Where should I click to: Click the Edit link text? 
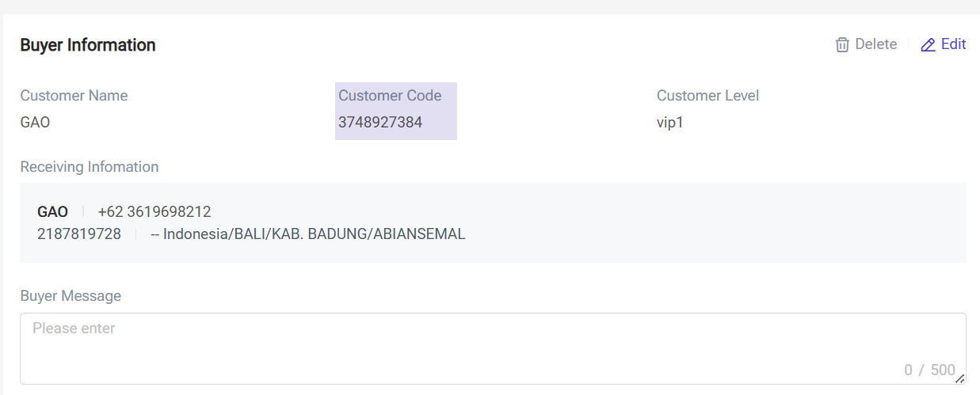point(953,44)
